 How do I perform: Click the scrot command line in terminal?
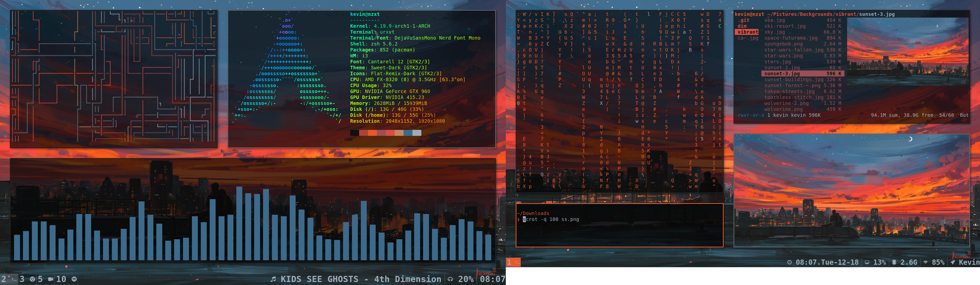(x=551, y=219)
